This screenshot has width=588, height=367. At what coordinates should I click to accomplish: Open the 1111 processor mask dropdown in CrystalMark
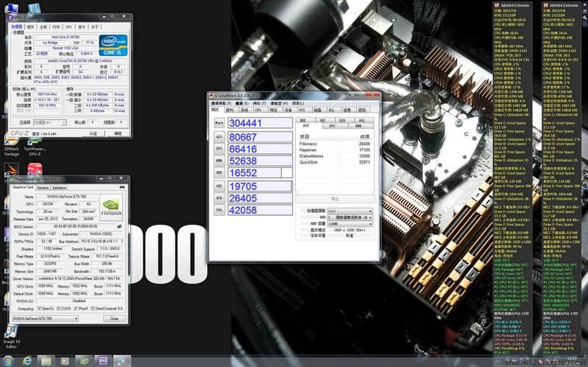(x=350, y=211)
